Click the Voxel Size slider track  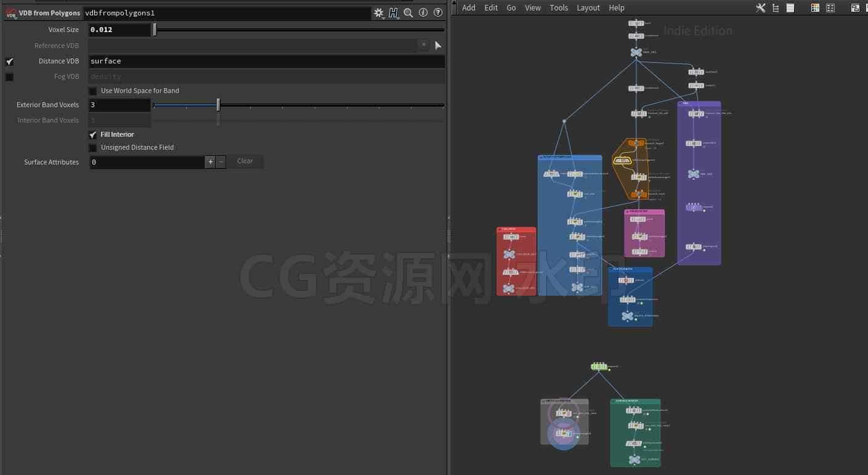pos(299,30)
